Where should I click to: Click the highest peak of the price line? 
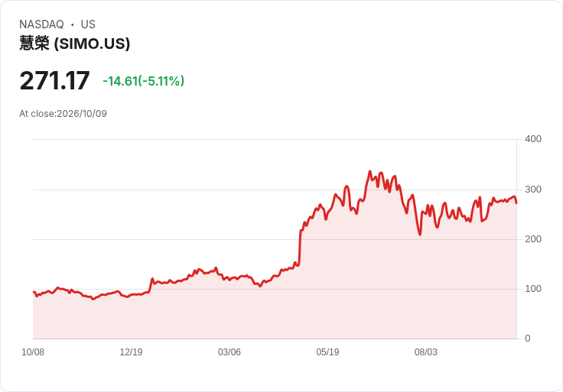370,171
